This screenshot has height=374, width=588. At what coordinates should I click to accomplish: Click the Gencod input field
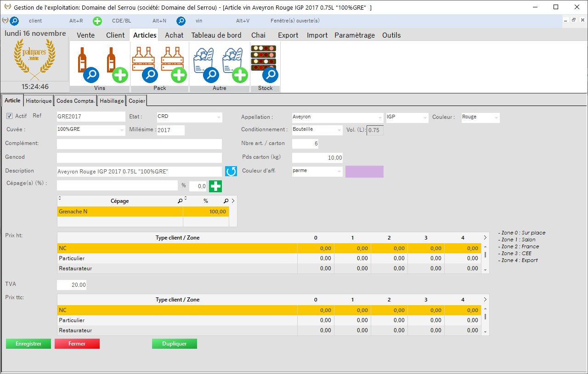(x=139, y=158)
